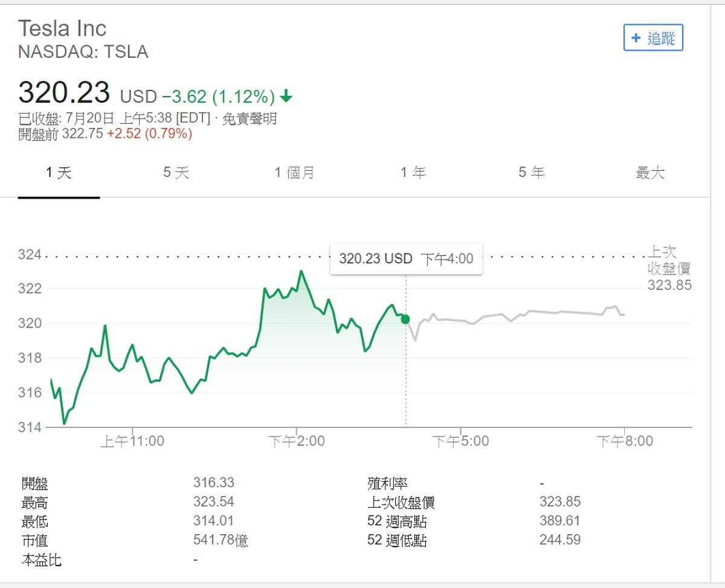
Task: Click the 市值 value 541.78億
Action: 221,540
